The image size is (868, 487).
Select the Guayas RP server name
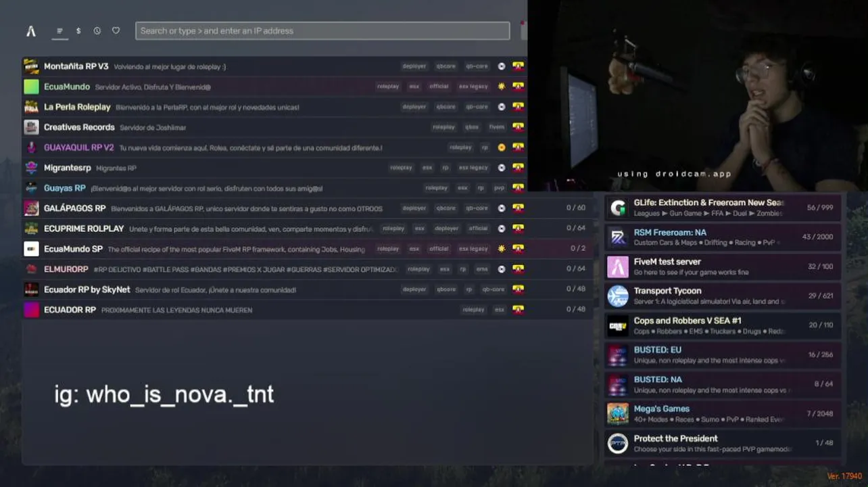(65, 188)
